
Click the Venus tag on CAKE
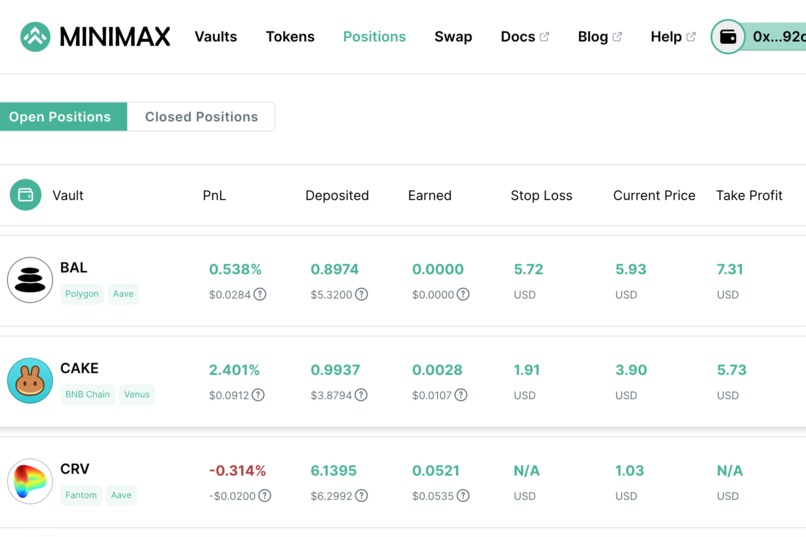[x=137, y=395]
